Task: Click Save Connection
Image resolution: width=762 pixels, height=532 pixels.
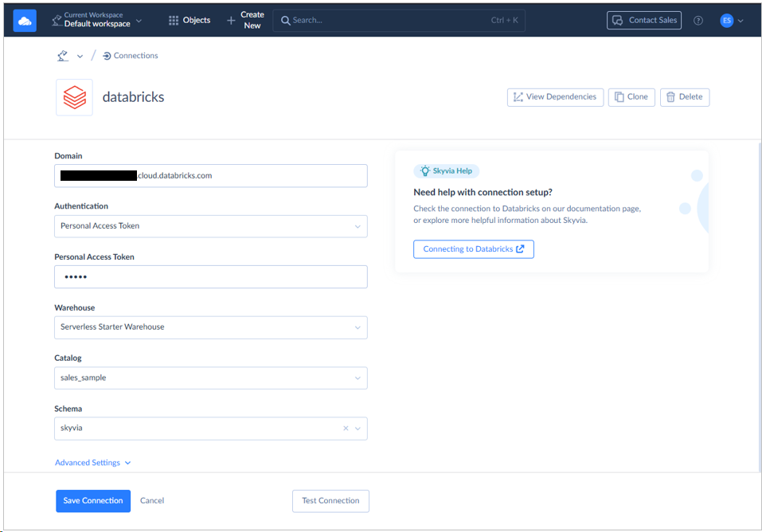Action: [93, 501]
